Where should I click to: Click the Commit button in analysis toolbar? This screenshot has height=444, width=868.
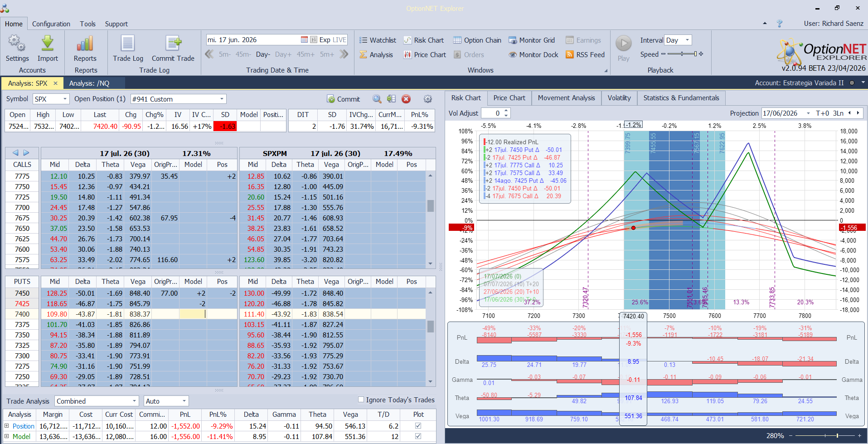[343, 99]
